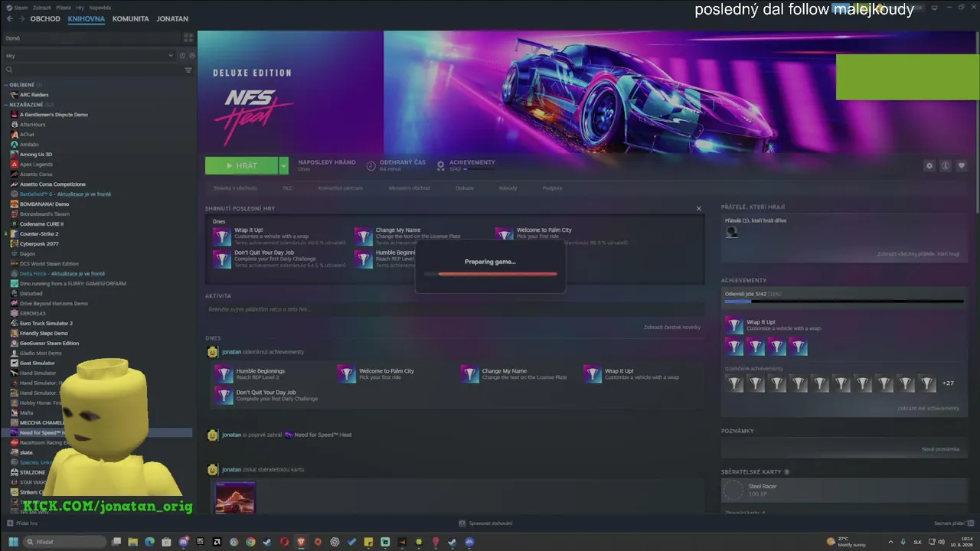Select Euro Truck Simulator 2 in library
Image resolution: width=980 pixels, height=551 pixels.
pyautogui.click(x=46, y=324)
